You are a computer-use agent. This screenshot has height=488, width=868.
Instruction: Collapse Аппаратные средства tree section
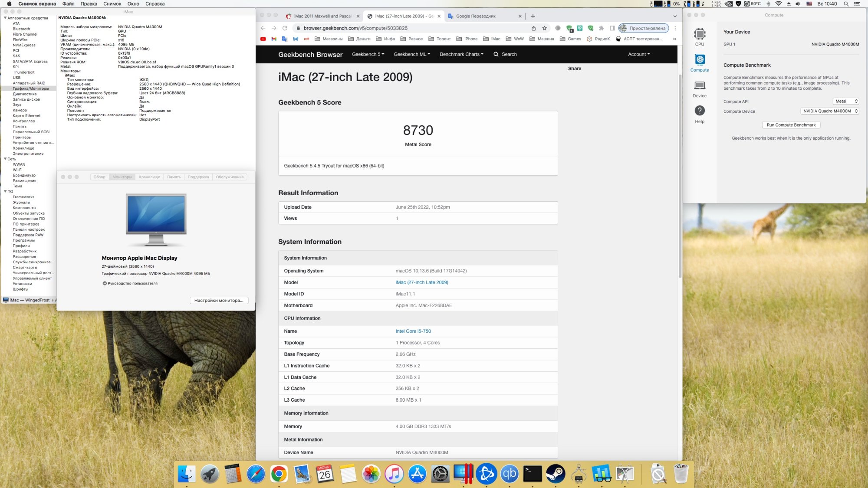pyautogui.click(x=5, y=18)
